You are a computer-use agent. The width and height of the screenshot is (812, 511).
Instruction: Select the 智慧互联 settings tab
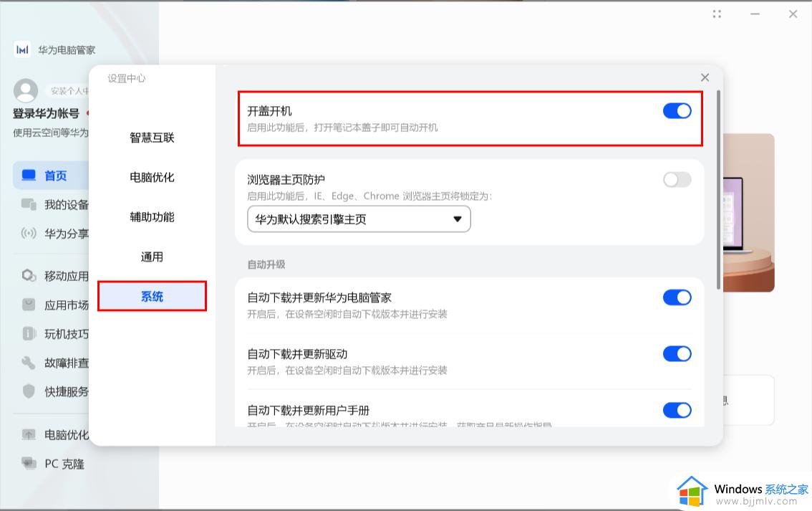click(152, 138)
